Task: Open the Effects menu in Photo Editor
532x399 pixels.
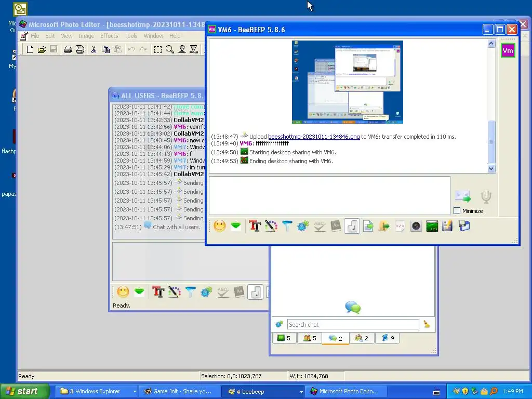Action: point(109,36)
